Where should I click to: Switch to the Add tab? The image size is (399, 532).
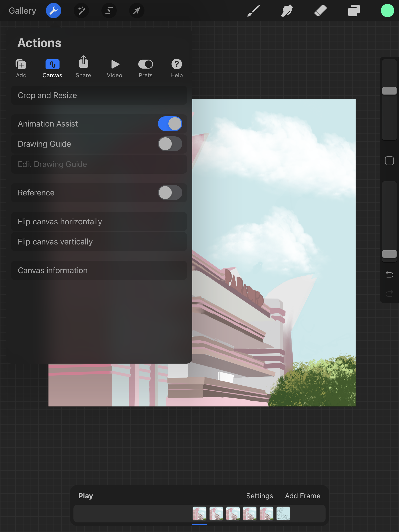pyautogui.click(x=21, y=69)
